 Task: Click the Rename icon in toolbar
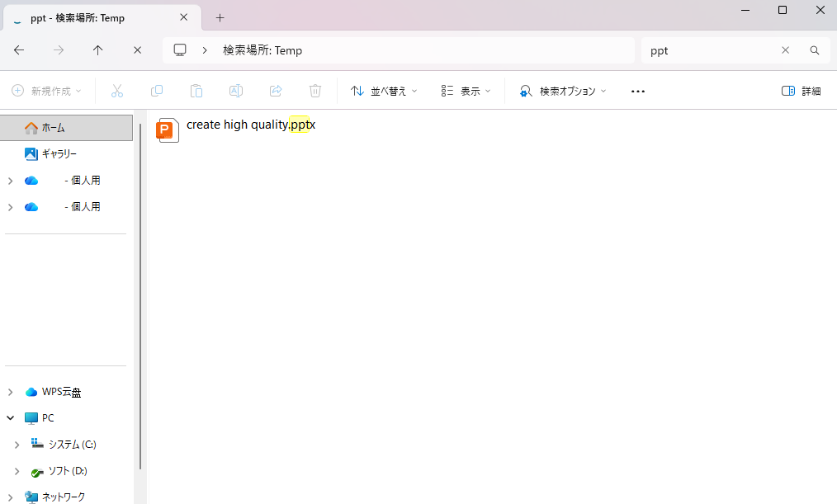236,91
